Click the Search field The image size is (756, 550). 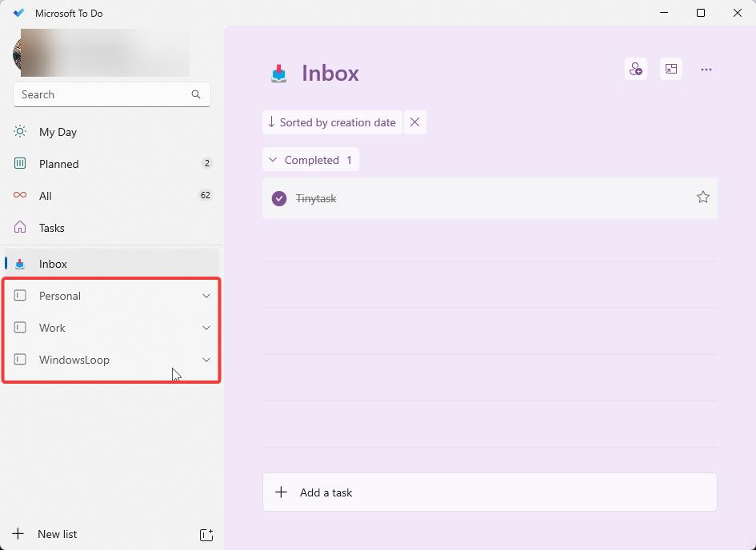coord(112,94)
